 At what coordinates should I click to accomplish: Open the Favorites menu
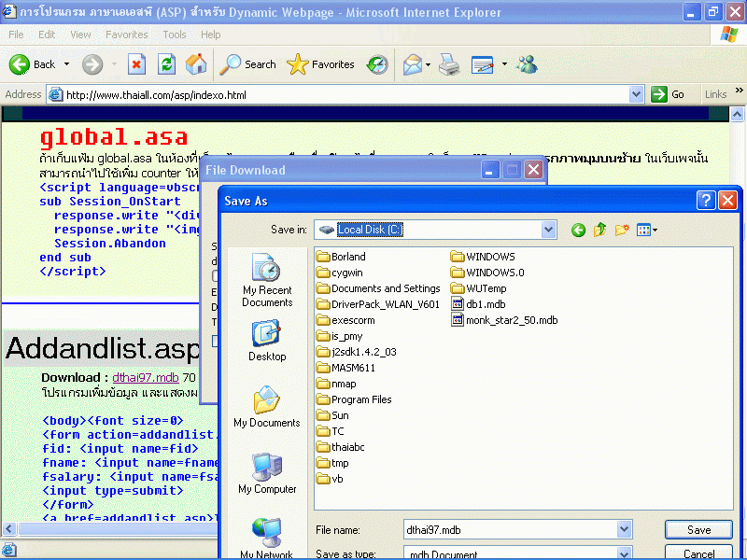click(x=126, y=35)
